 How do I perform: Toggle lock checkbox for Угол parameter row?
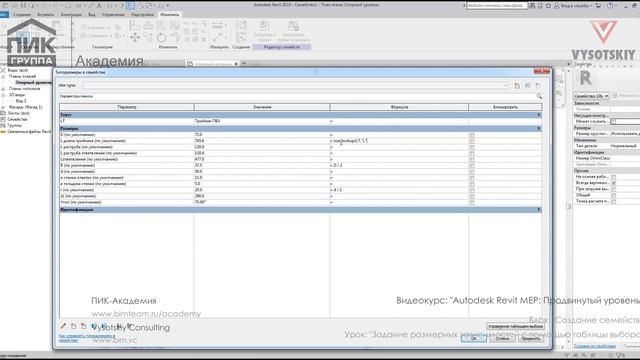472,202
